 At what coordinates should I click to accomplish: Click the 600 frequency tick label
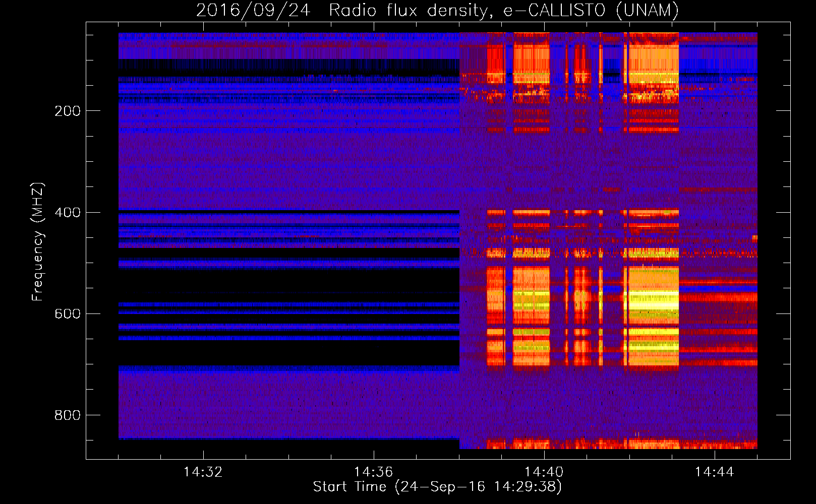[68, 313]
